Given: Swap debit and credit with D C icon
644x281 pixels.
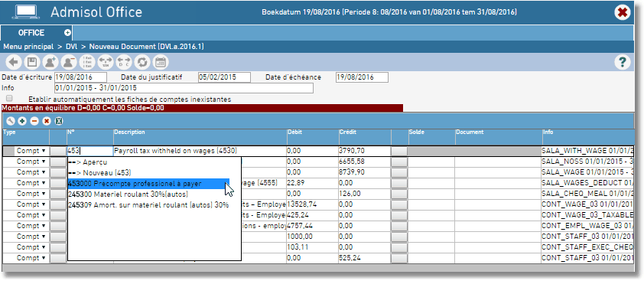Looking at the screenshot, I should 124,63.
